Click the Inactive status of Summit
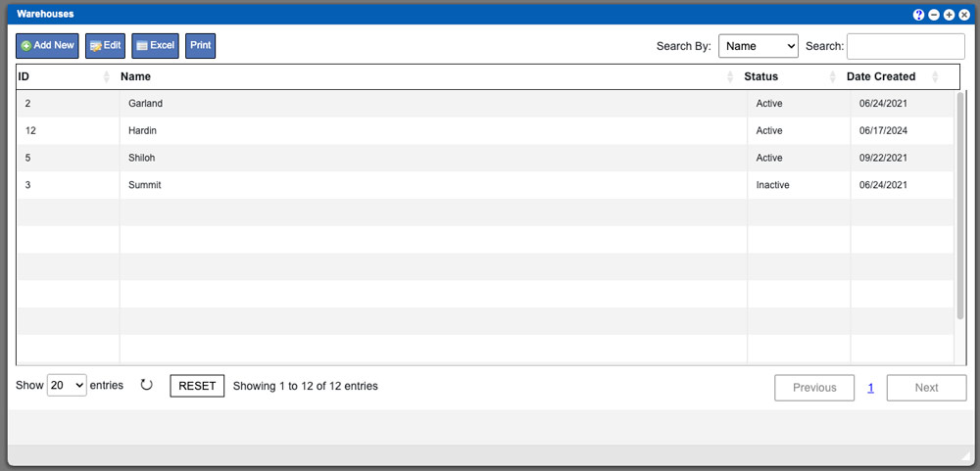Viewport: 980px width, 471px height. pyautogui.click(x=772, y=185)
